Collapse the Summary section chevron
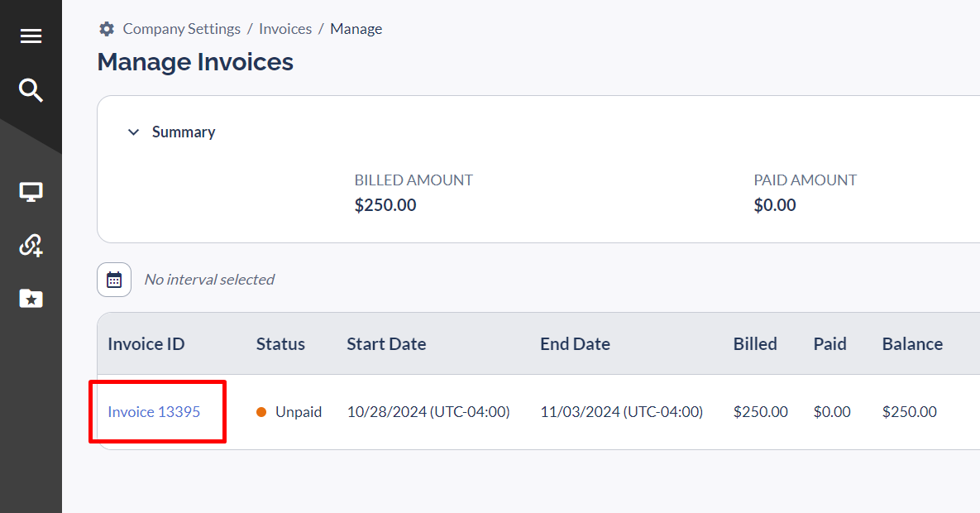 (133, 132)
